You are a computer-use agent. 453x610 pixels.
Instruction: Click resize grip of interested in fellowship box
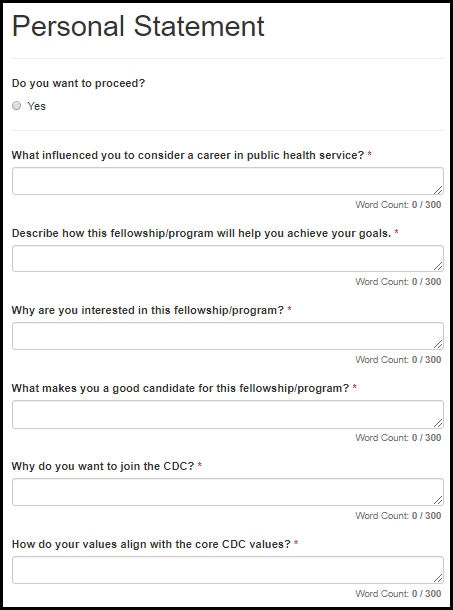pos(438,344)
